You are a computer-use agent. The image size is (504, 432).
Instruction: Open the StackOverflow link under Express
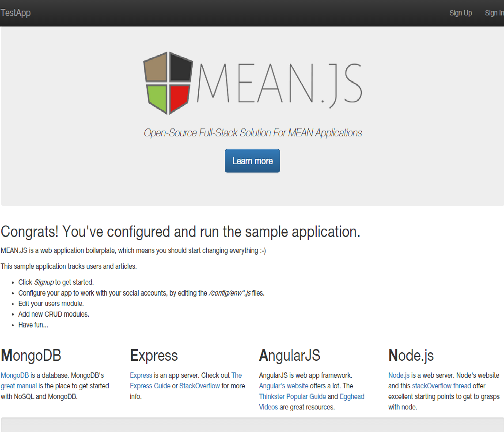tap(199, 386)
